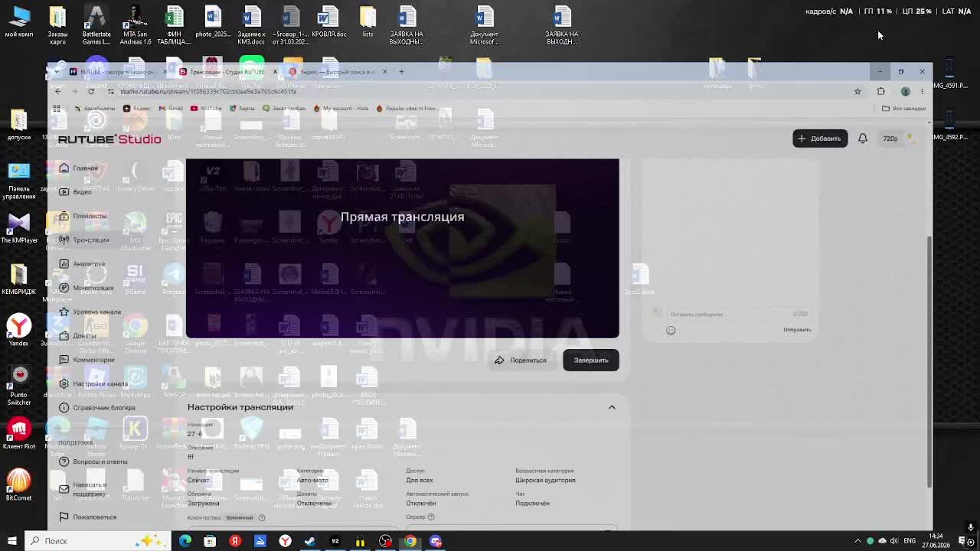
Task: Click Пожаловаться flag item
Action: pyautogui.click(x=94, y=517)
